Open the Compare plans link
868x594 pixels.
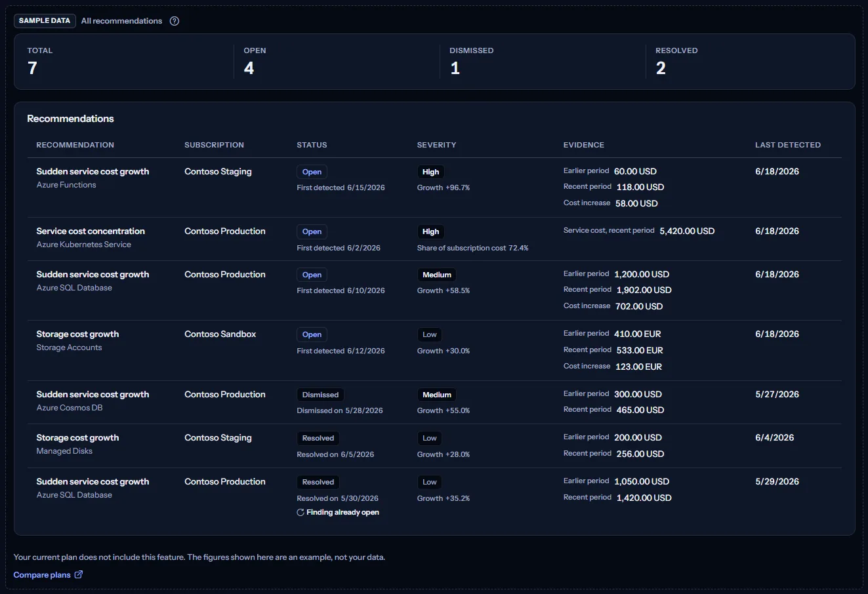coord(48,575)
